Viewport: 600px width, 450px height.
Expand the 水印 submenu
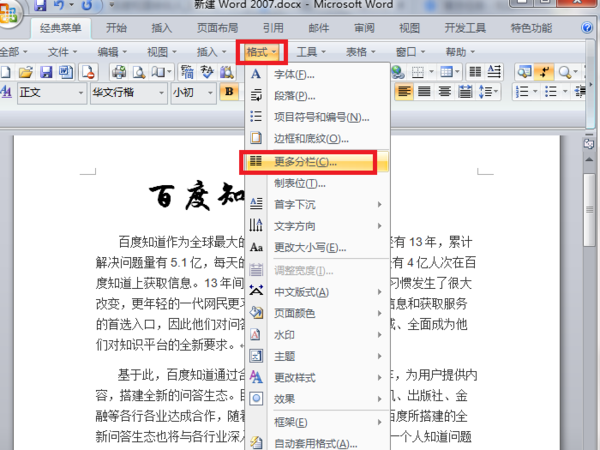(318, 335)
